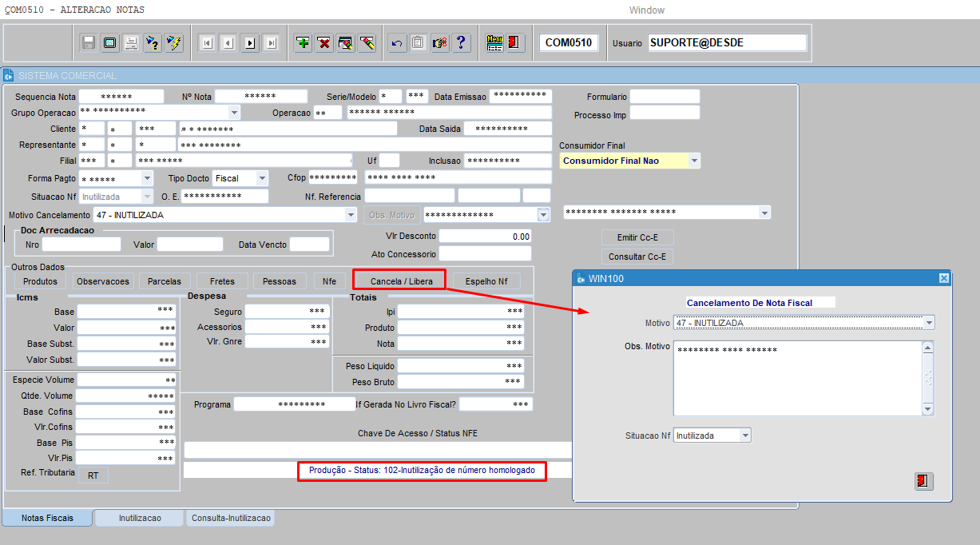Click red exit door icon in WIN100 dialog

923,481
